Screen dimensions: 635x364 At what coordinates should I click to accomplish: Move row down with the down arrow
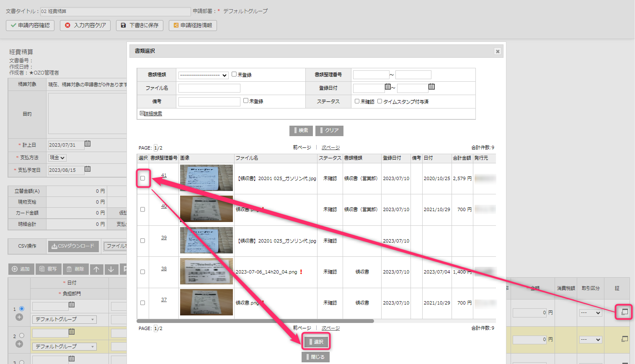point(111,269)
